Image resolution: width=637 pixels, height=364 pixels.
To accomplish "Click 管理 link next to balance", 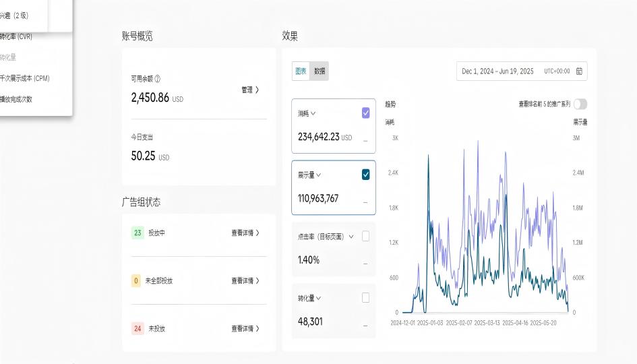I will [249, 90].
